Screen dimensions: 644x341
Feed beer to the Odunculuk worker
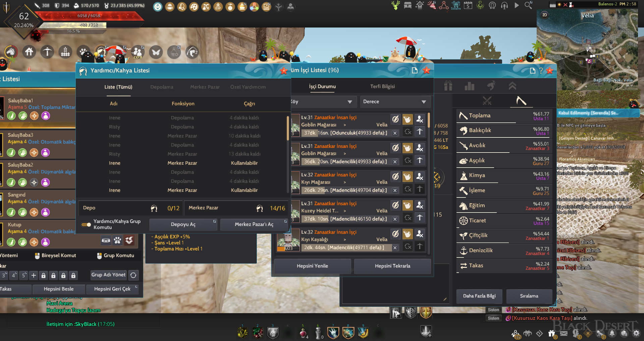(x=408, y=119)
